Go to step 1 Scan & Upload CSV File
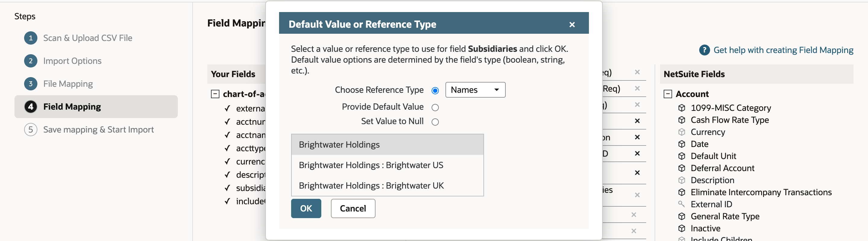The image size is (868, 241). tap(88, 38)
